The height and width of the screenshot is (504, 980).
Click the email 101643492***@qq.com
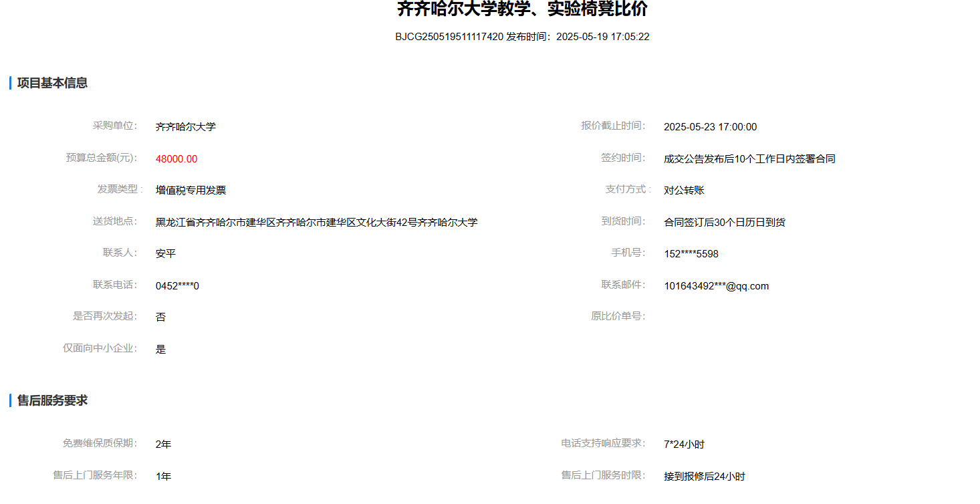pos(716,286)
